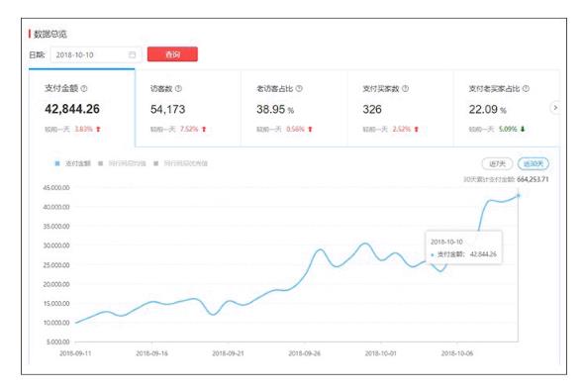Click the 3.83% change indicator
The height and width of the screenshot is (392, 584).
point(87,129)
